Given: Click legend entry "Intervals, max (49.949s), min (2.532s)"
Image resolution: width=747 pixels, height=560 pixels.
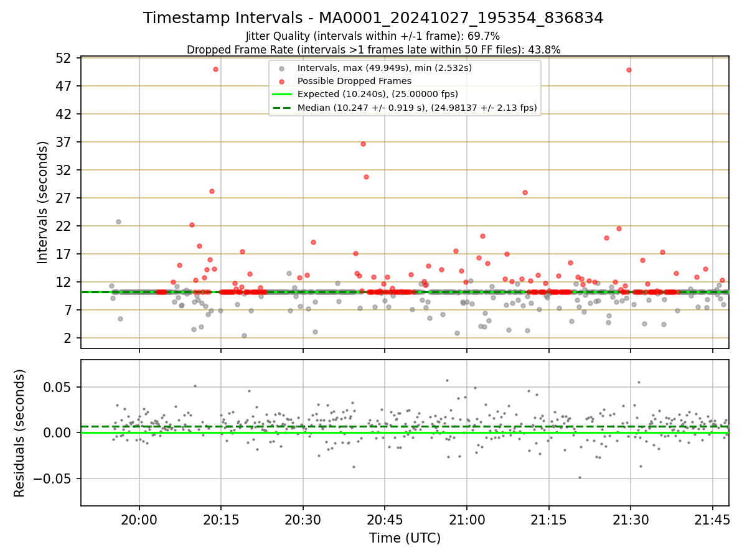Looking at the screenshot, I should [385, 67].
